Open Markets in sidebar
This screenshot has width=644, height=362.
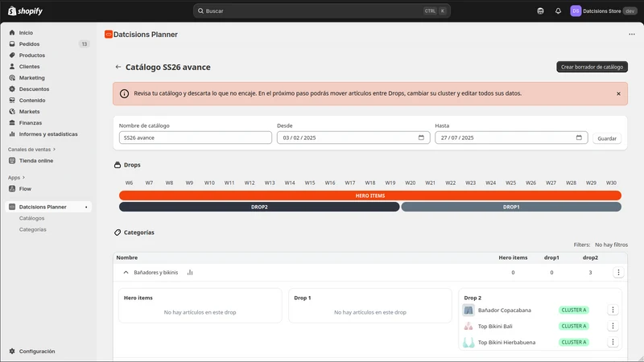click(x=29, y=112)
